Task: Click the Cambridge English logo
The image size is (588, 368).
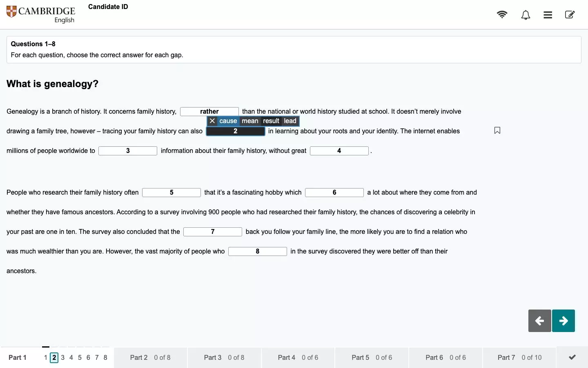Action: tap(41, 15)
